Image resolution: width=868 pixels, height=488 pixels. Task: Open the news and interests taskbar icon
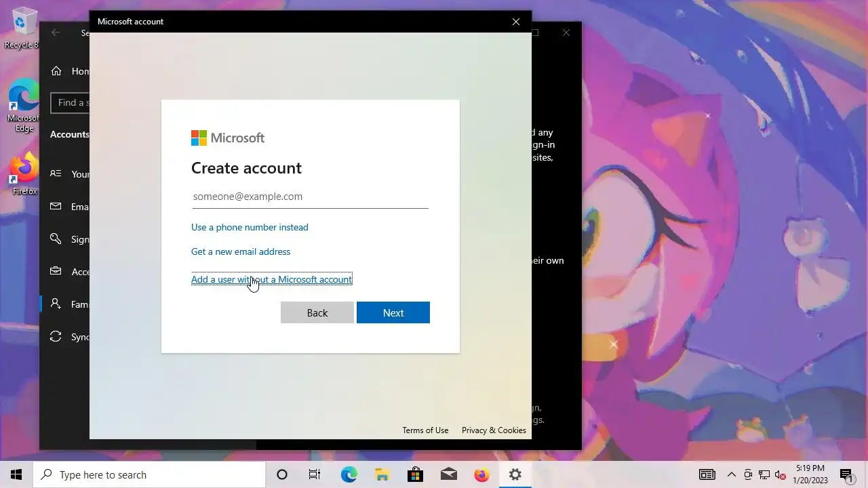click(x=707, y=474)
